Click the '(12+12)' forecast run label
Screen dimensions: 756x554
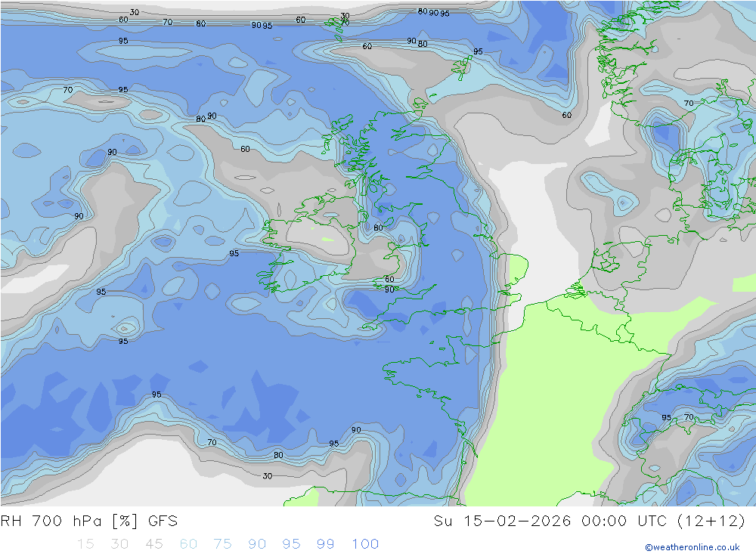(x=711, y=522)
